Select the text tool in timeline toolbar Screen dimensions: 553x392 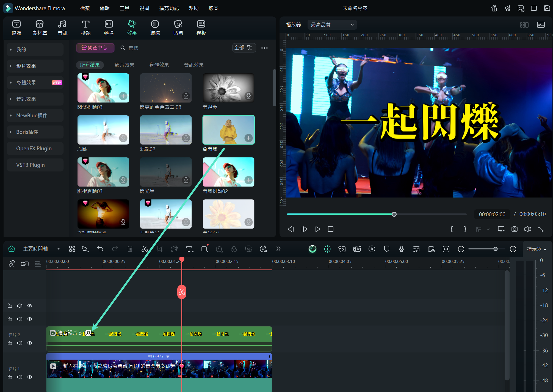click(189, 249)
